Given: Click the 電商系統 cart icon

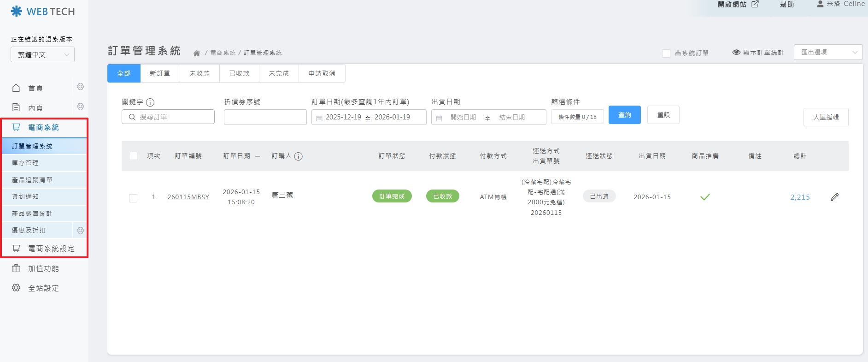Looking at the screenshot, I should point(16,127).
